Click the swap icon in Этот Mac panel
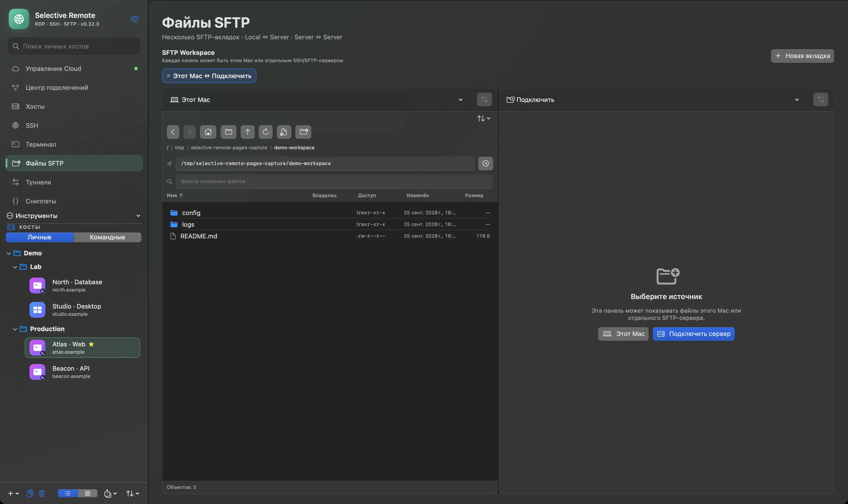The height and width of the screenshot is (504, 848). 484,100
